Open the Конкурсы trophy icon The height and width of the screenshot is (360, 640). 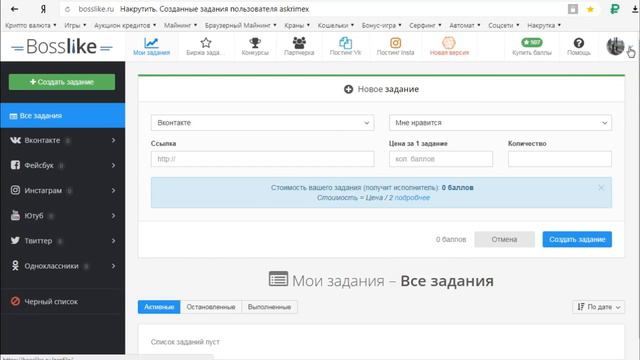pos(255,43)
